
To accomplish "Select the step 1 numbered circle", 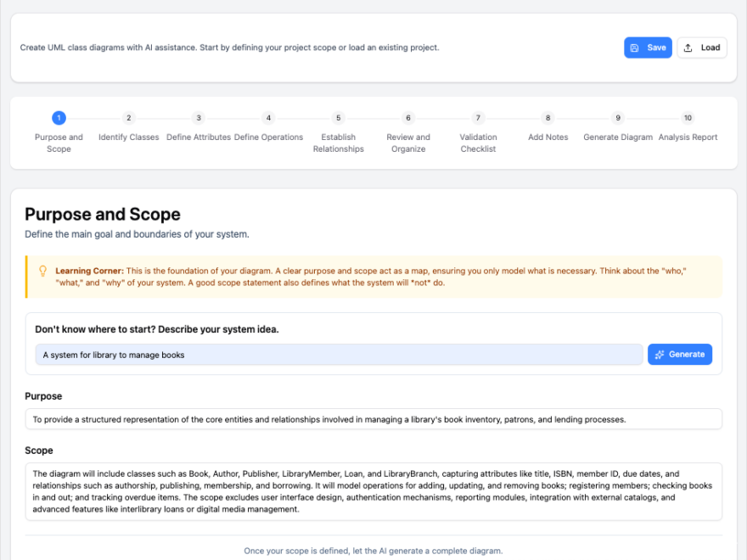I will 59,118.
